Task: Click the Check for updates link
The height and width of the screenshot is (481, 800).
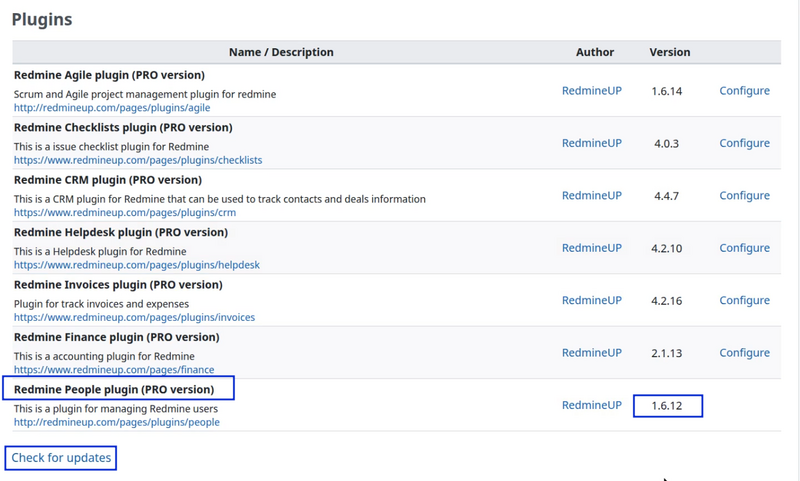Action: click(61, 458)
